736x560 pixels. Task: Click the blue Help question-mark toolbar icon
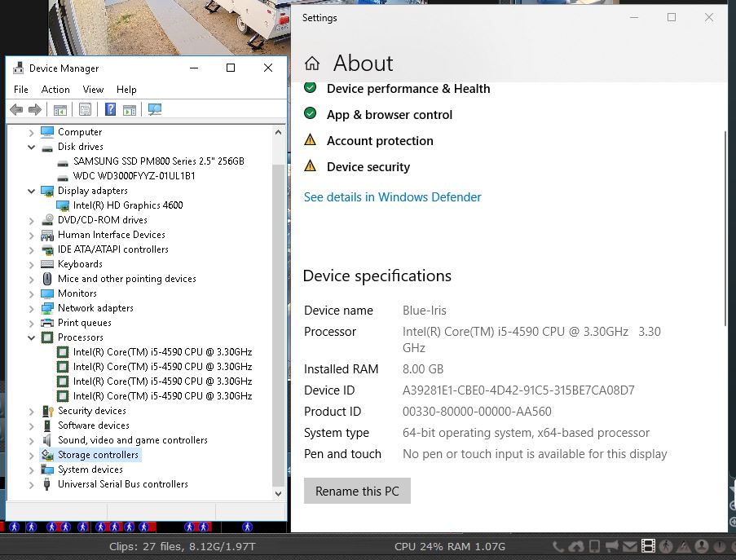(x=110, y=109)
